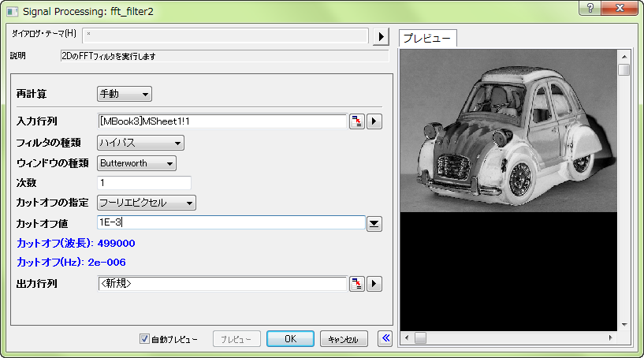Collapse the preview panel with double-chevron icon
The image size is (644, 358).
click(x=385, y=338)
